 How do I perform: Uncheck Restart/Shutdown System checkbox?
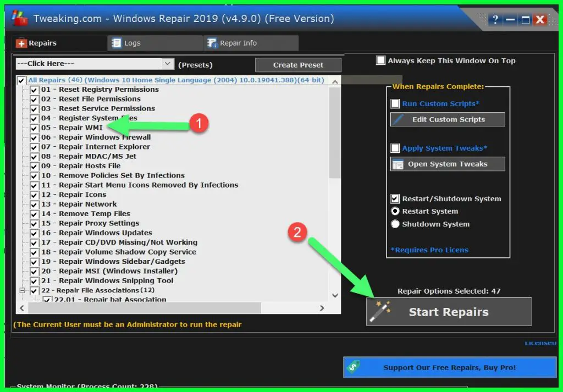[395, 199]
